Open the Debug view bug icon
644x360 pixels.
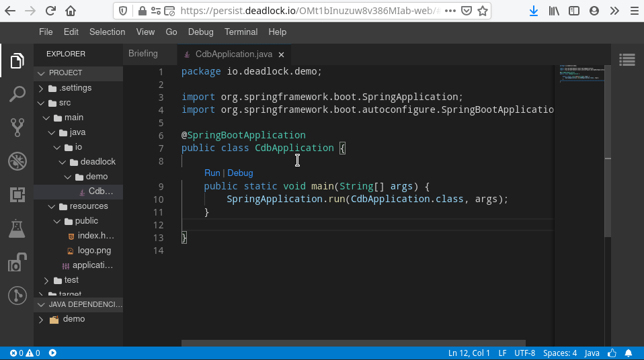(17, 161)
